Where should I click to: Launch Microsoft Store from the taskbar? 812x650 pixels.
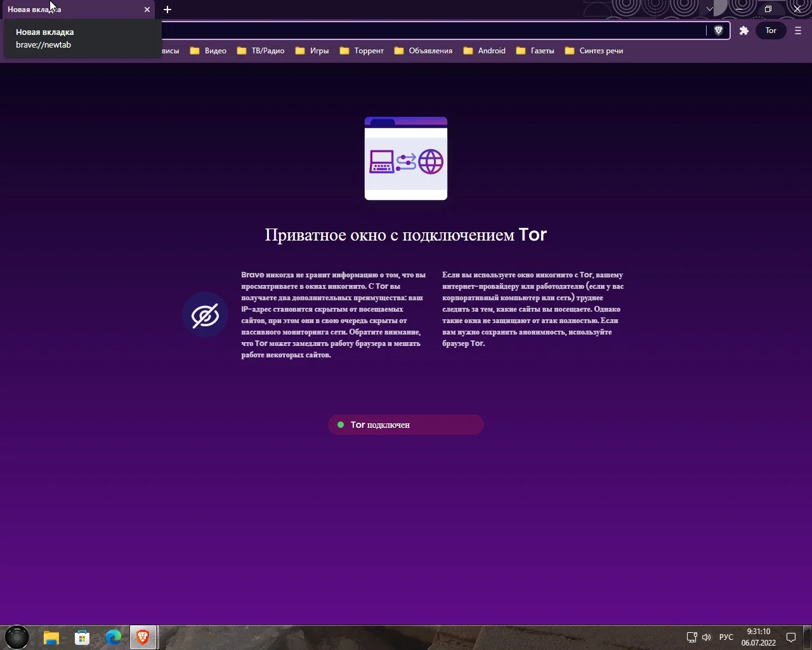[x=82, y=637]
